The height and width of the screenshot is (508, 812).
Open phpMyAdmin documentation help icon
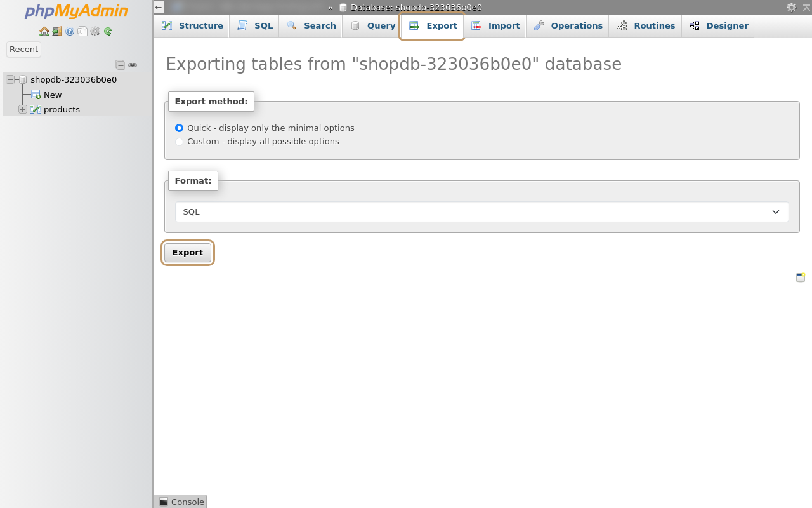point(70,31)
